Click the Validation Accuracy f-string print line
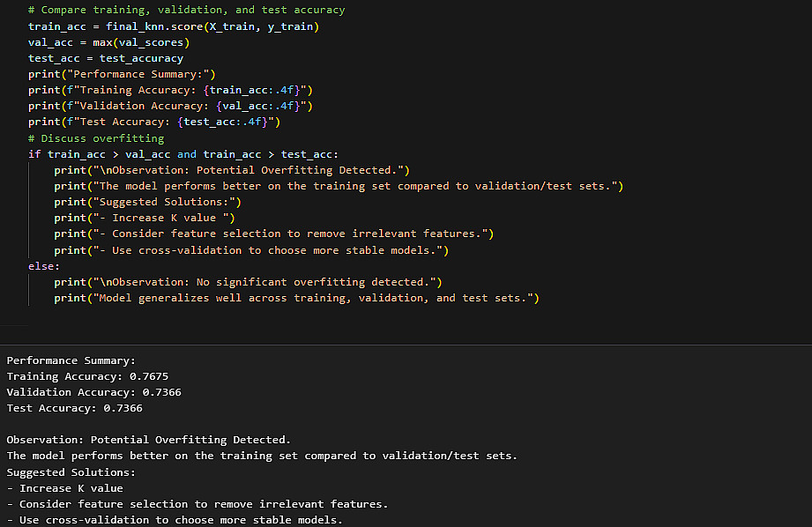This screenshot has height=527, width=812. pyautogui.click(x=170, y=106)
